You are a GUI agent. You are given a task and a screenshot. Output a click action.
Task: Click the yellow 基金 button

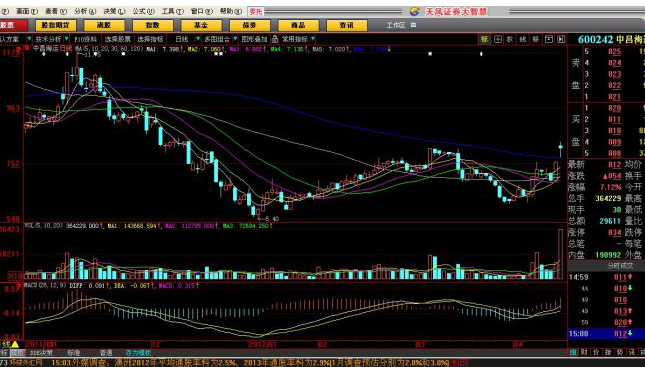201,25
